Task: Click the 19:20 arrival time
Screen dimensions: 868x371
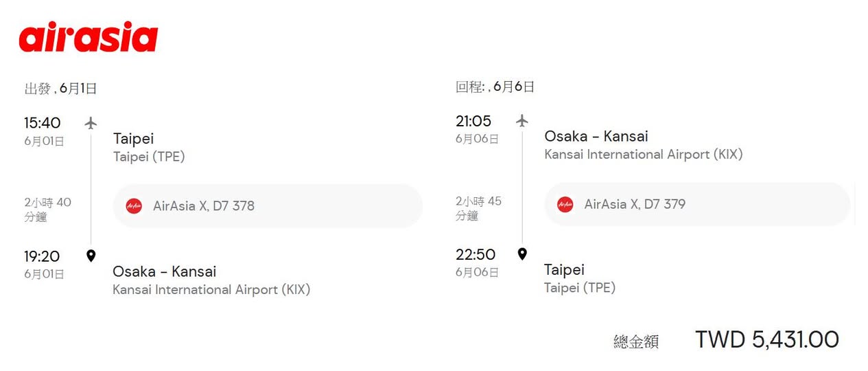Action: 42,256
